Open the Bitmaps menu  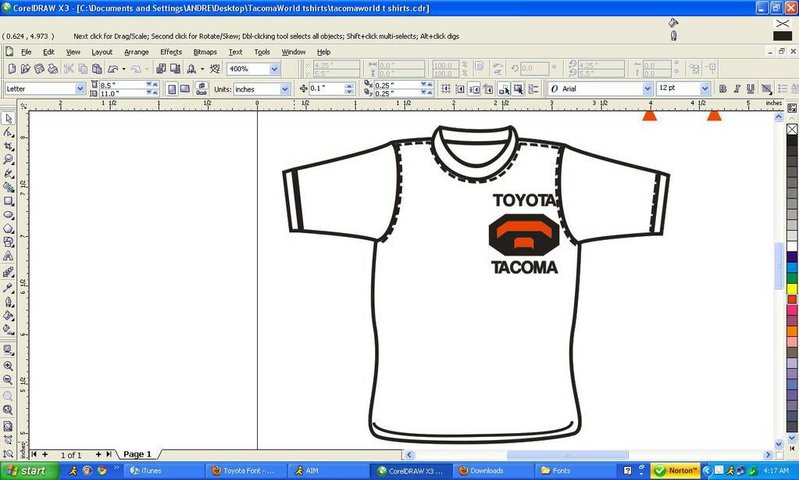pyautogui.click(x=205, y=52)
